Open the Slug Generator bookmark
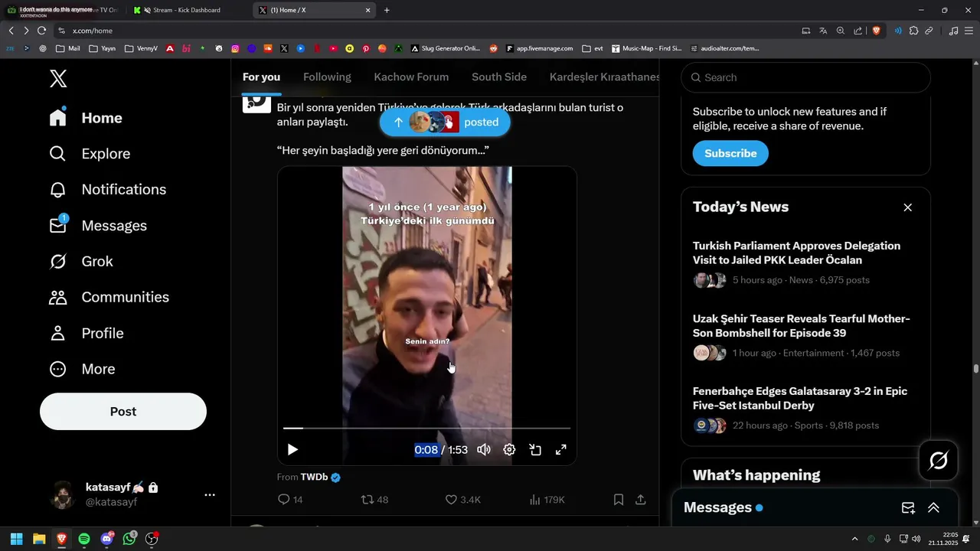 [446, 48]
